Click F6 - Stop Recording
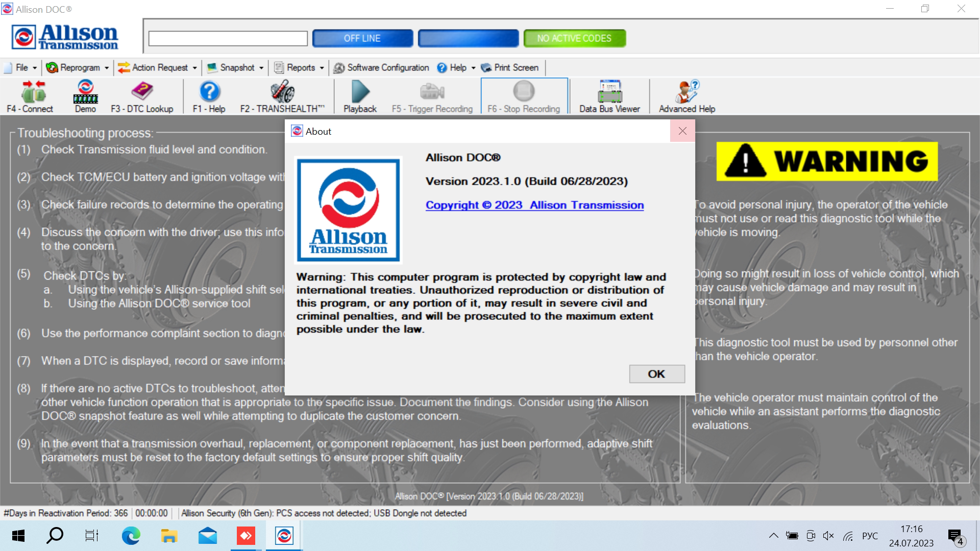This screenshot has height=551, width=980. [524, 96]
